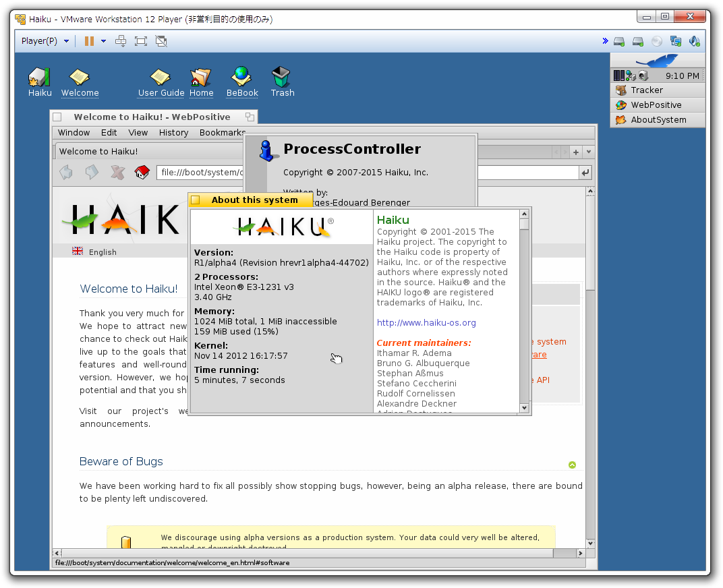723x588 pixels.
Task: Click VMware network adapter device icon
Action: (676, 42)
